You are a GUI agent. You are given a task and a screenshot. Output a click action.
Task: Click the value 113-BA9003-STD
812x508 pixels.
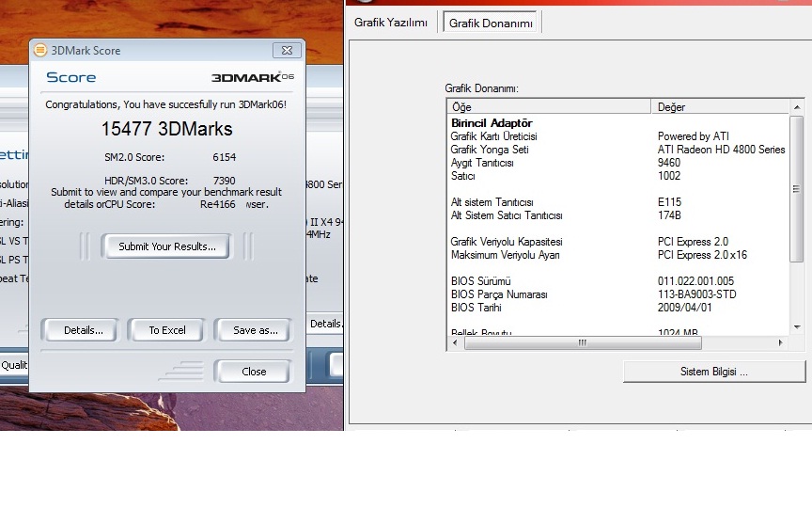(697, 294)
